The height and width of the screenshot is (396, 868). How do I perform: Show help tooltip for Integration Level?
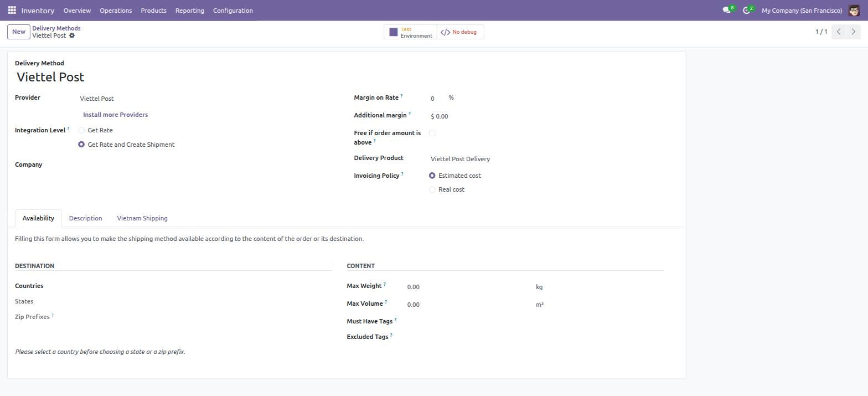pyautogui.click(x=68, y=128)
